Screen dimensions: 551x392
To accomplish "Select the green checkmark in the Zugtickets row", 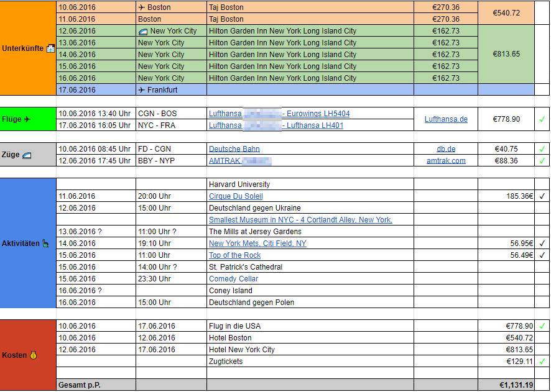I will click(542, 362).
